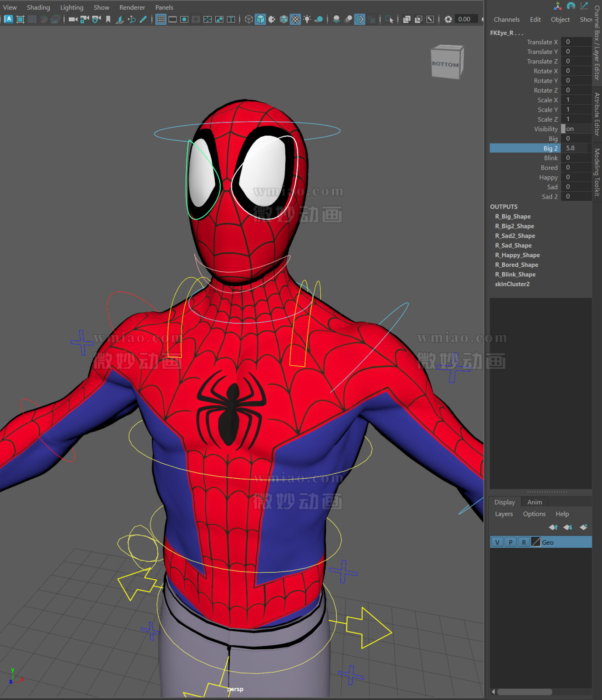Click create new layer icon
Screen dimensions: 602x700
(584, 527)
